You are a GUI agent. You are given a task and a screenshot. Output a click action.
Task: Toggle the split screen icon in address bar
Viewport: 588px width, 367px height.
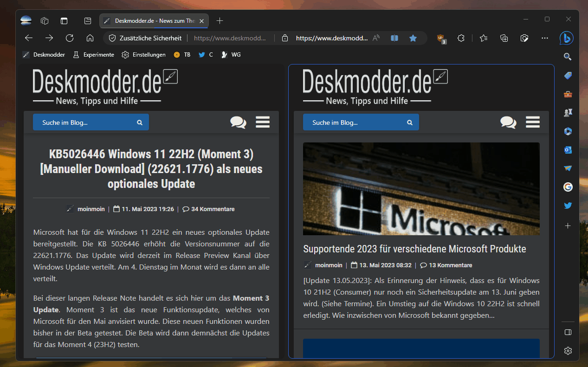pos(394,38)
